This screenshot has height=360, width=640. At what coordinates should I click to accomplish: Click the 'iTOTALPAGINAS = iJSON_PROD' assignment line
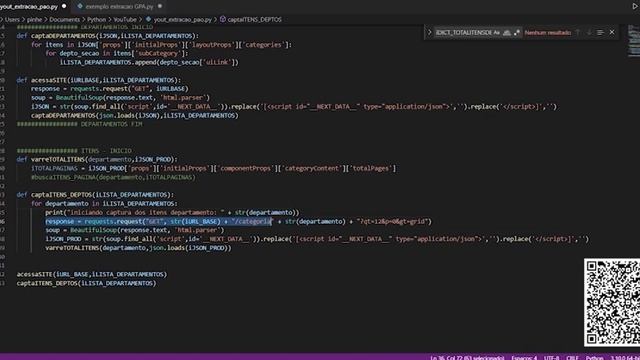pos(213,168)
